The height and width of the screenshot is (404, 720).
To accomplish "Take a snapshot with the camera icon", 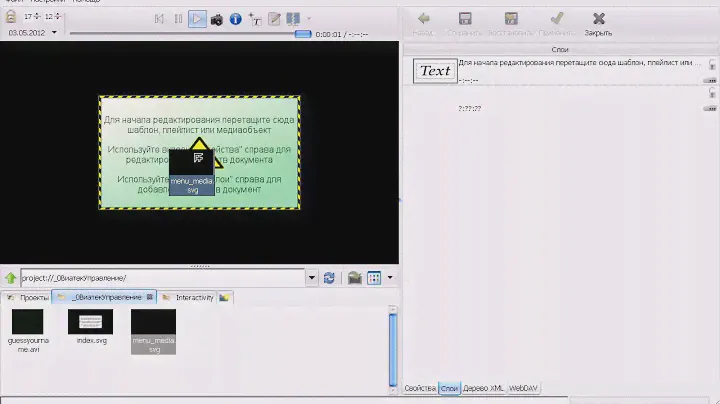I will 215,18.
